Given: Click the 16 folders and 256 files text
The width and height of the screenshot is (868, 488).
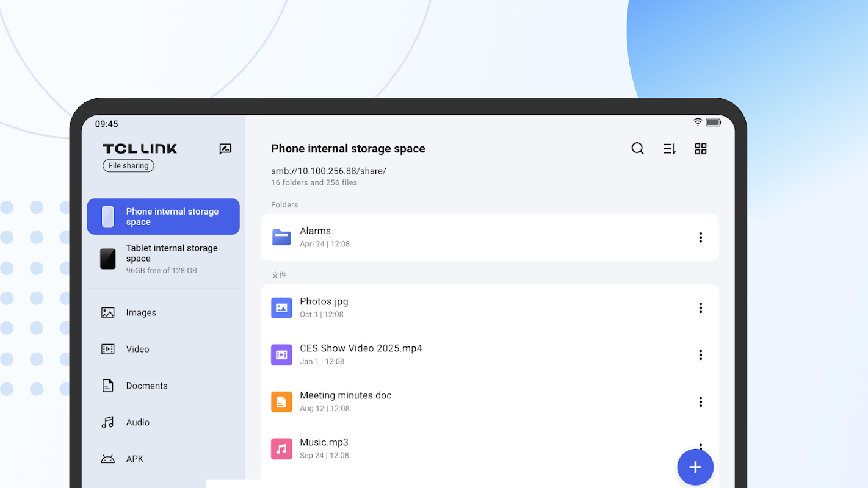Looking at the screenshot, I should 314,182.
